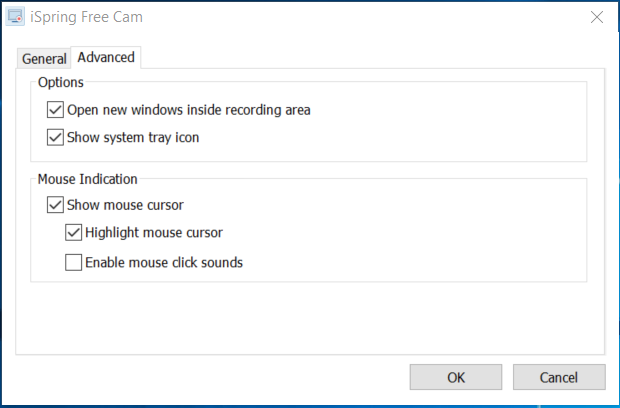The image size is (620, 408).
Task: Click the Mouse Indication group heading
Action: (88, 179)
